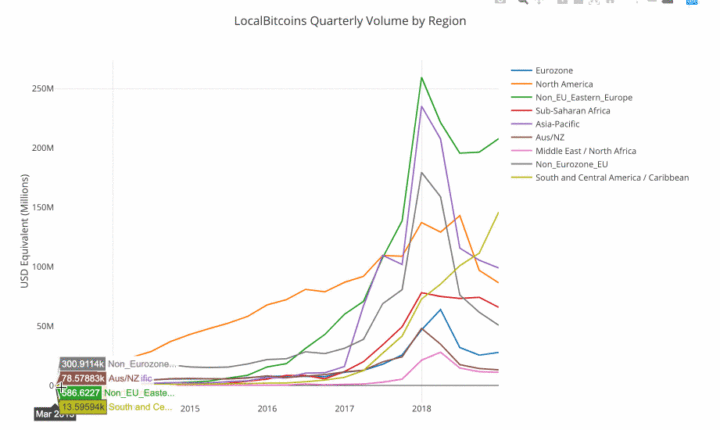
Task: Click the 2018 x-axis tick label
Action: [422, 408]
